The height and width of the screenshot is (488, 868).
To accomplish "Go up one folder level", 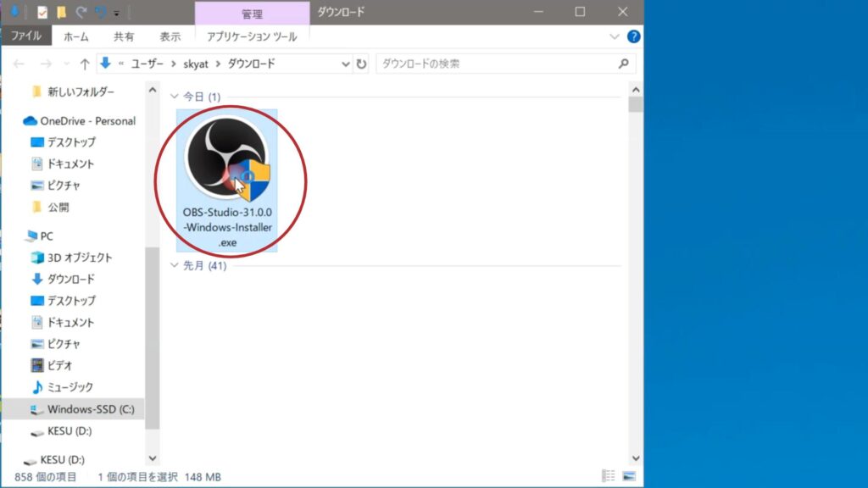I will point(84,64).
